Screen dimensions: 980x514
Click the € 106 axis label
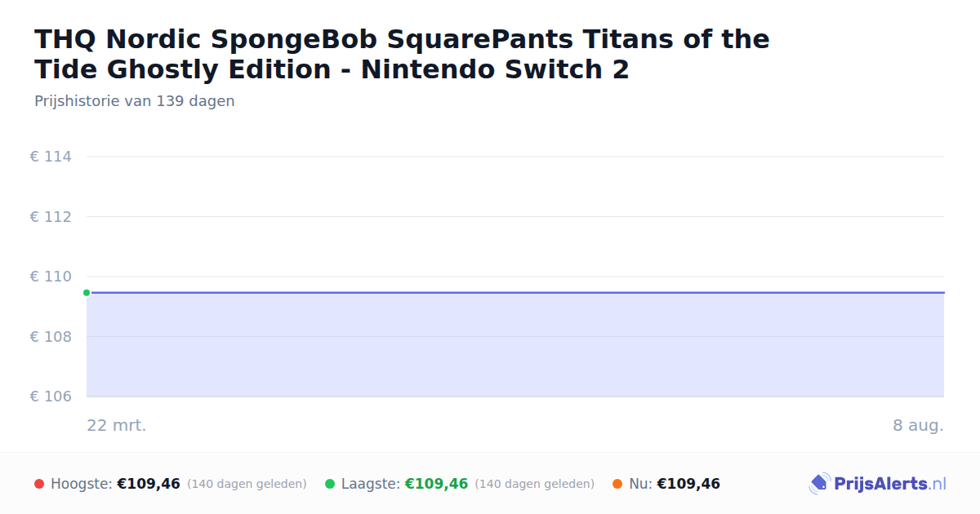pos(51,397)
